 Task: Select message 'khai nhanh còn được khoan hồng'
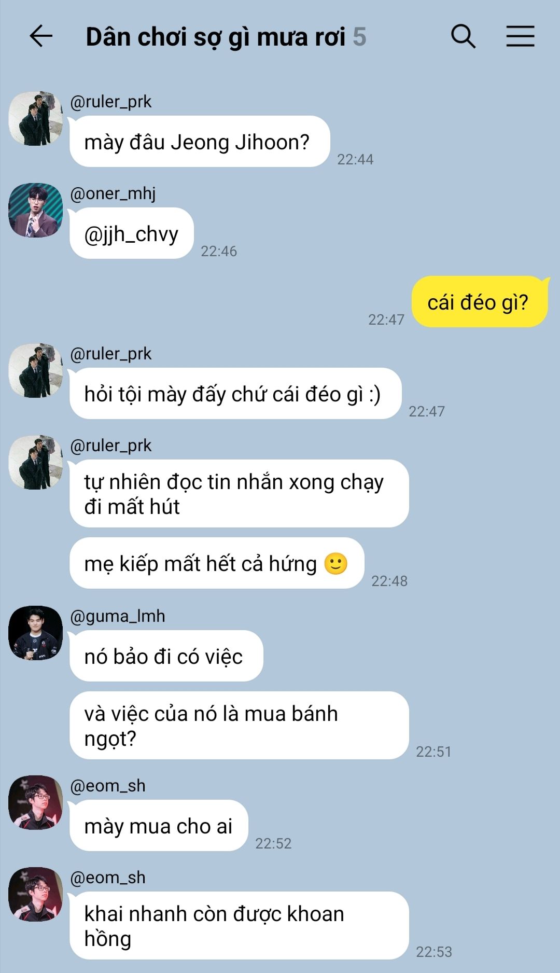pyautogui.click(x=239, y=926)
